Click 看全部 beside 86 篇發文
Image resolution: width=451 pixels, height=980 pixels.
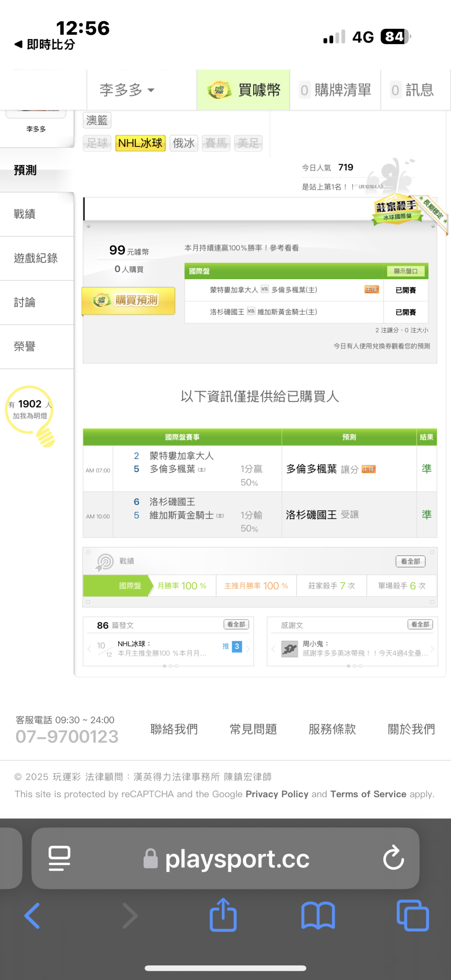236,624
